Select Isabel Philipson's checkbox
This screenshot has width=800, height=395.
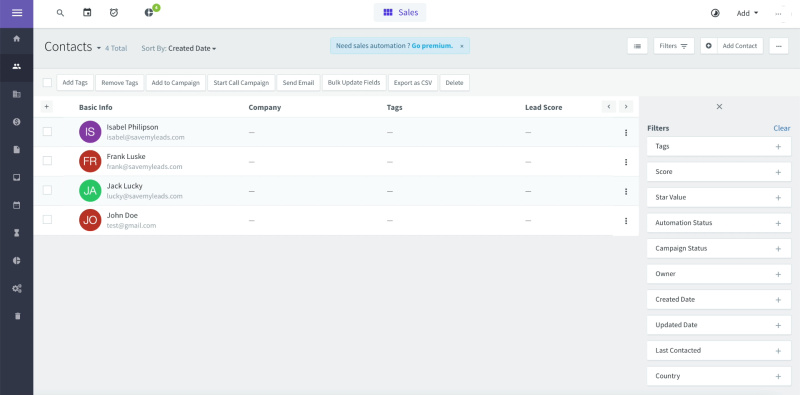pos(47,132)
